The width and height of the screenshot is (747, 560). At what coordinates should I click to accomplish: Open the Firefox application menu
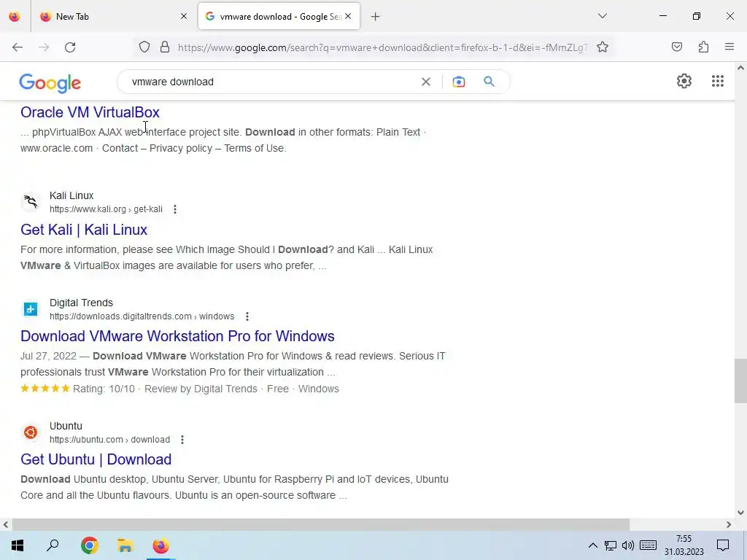pos(729,47)
